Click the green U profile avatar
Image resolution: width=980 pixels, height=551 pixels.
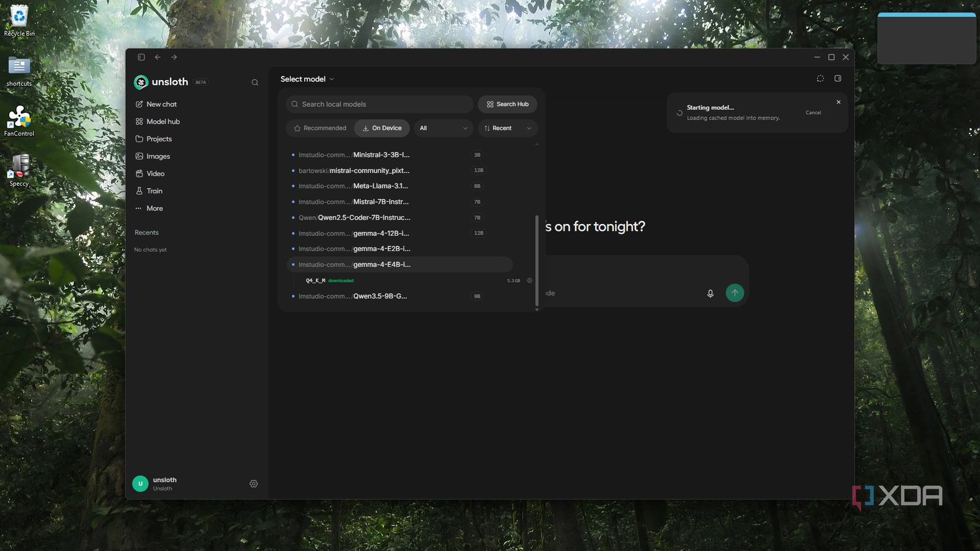coord(140,484)
